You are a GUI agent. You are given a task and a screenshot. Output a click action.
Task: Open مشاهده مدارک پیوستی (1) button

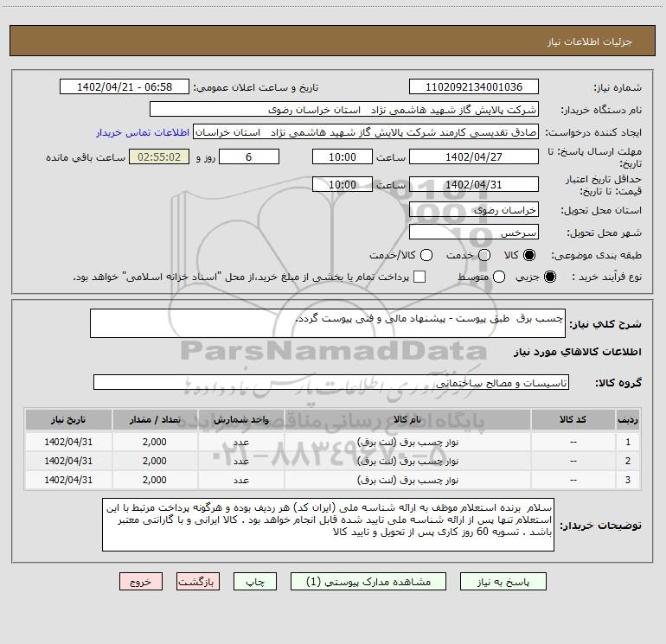pos(368,582)
